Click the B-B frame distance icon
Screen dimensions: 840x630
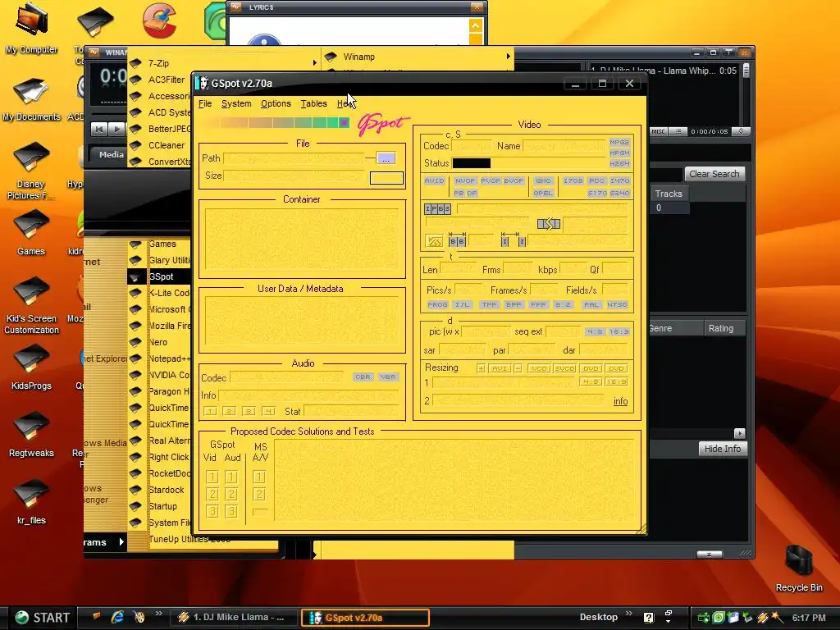457,240
